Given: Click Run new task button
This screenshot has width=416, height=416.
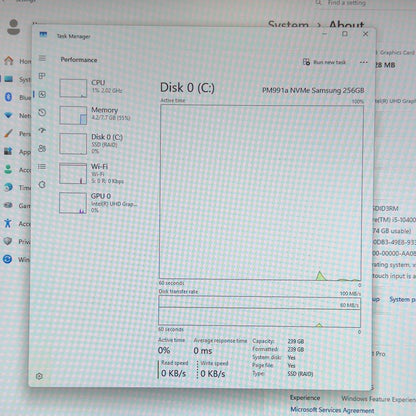Looking at the screenshot, I should (x=324, y=62).
